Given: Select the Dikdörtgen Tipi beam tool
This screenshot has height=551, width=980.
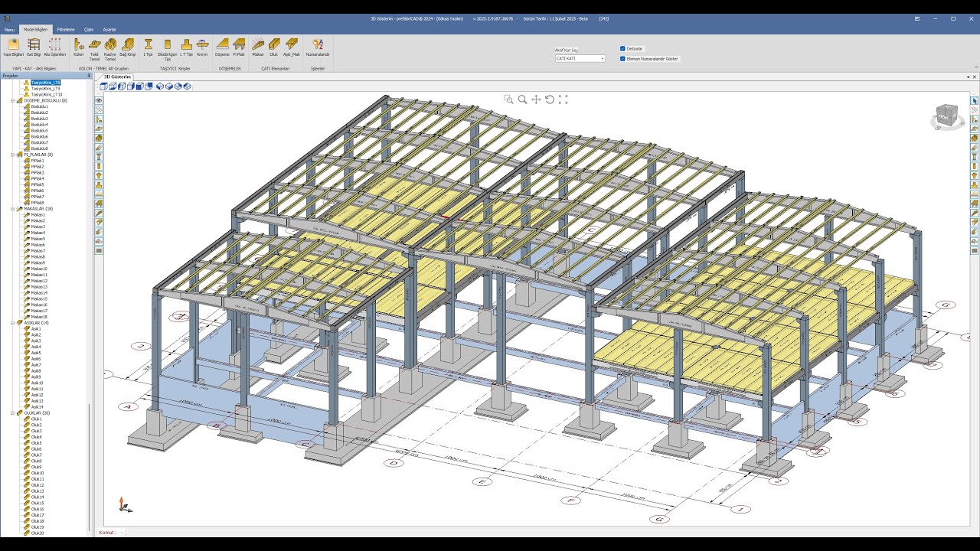Looking at the screenshot, I should click(x=167, y=50).
